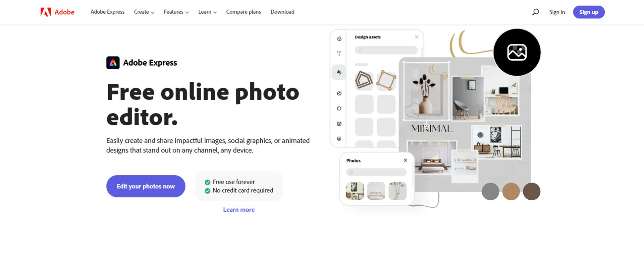Click the dark brown polygon shape asset
The image size is (644, 271).
(364, 80)
